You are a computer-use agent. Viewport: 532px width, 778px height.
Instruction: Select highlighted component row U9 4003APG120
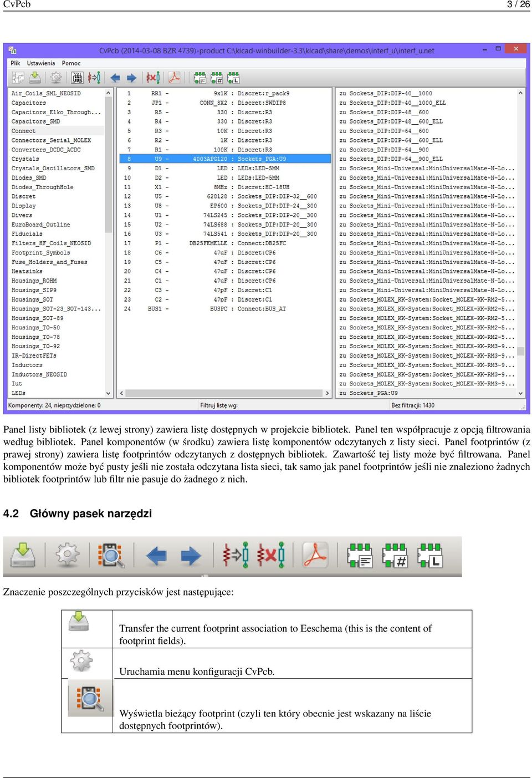point(224,159)
